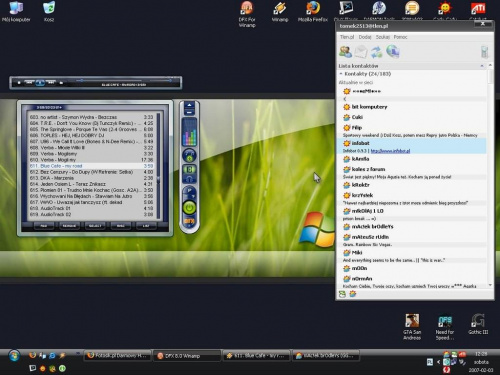Image resolution: width=500 pixels, height=375 pixels.
Task: Click the Winamp next track button
Action: 51,82
